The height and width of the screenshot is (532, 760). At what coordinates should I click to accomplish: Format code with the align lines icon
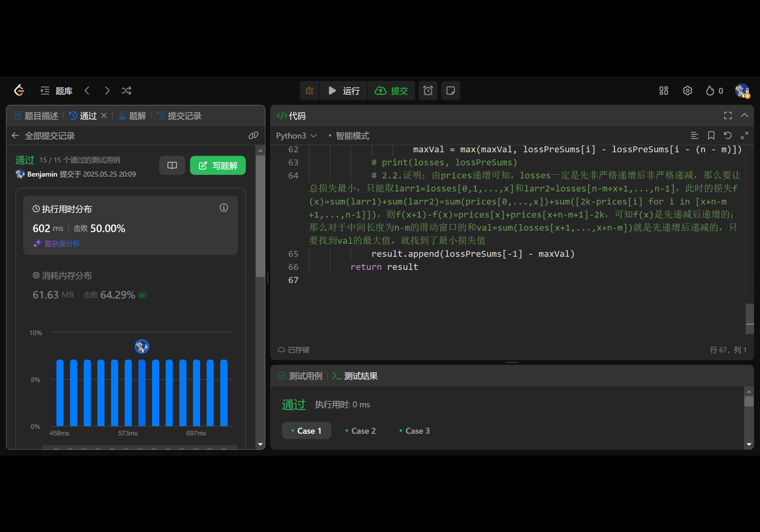click(694, 135)
